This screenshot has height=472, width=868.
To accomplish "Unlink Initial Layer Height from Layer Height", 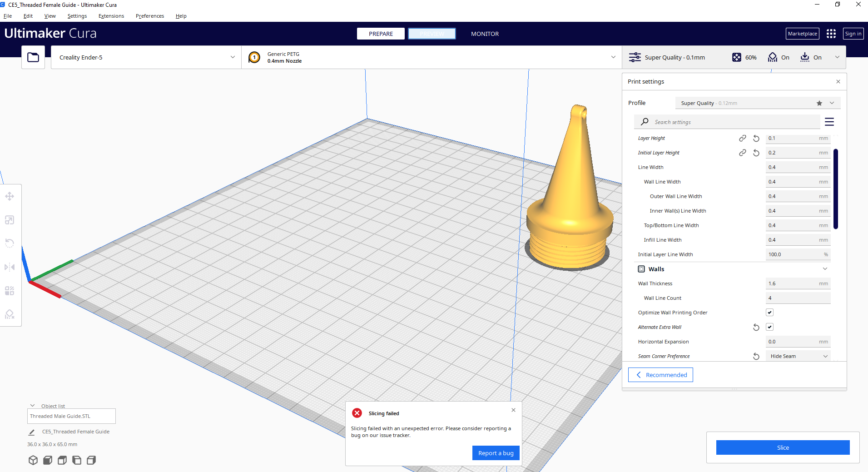I will (743, 153).
